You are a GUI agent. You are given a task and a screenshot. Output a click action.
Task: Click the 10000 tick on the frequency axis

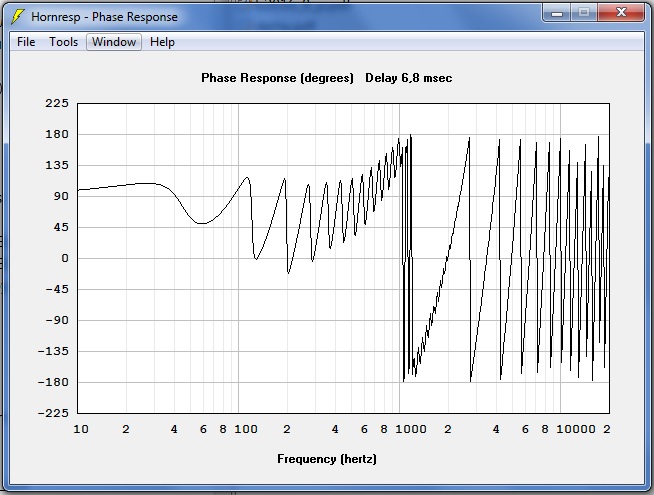(576, 429)
